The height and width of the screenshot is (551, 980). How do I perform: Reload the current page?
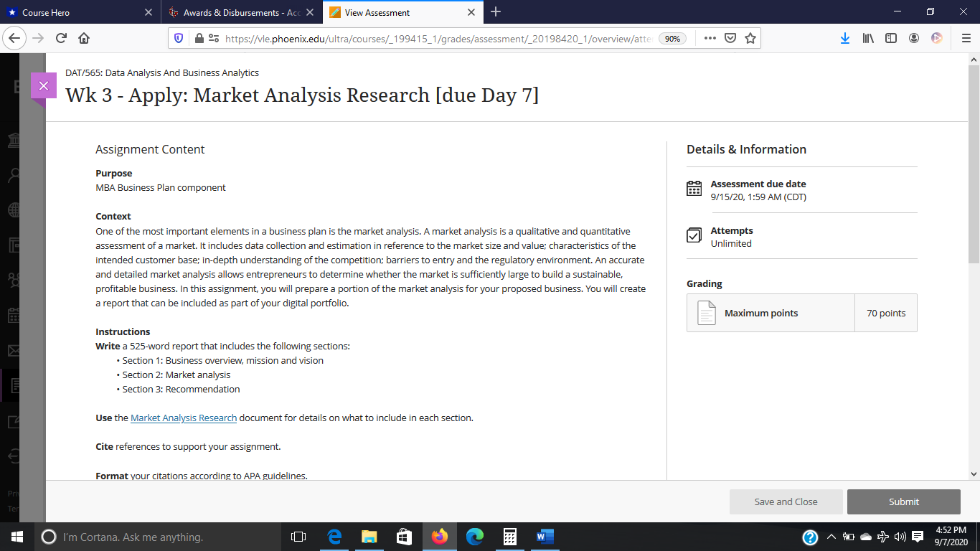click(61, 38)
